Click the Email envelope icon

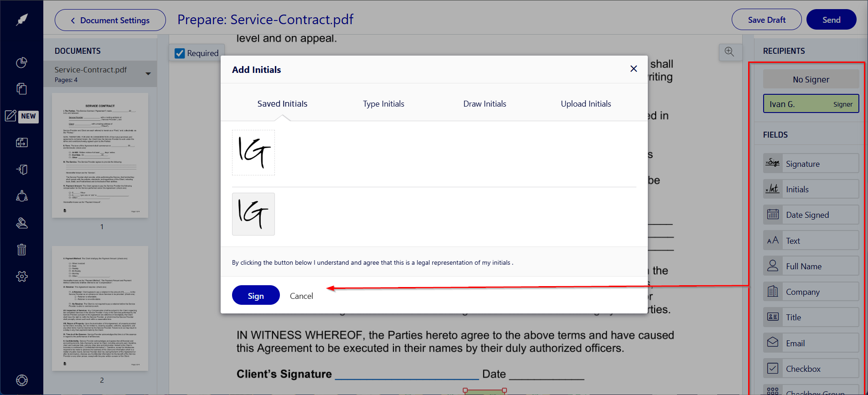coord(773,343)
